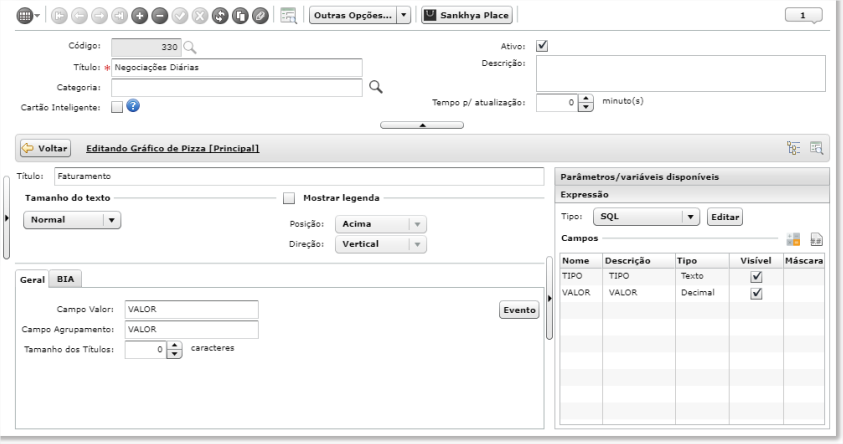
Task: Open help for Cartão Inteligente
Action: 133,106
